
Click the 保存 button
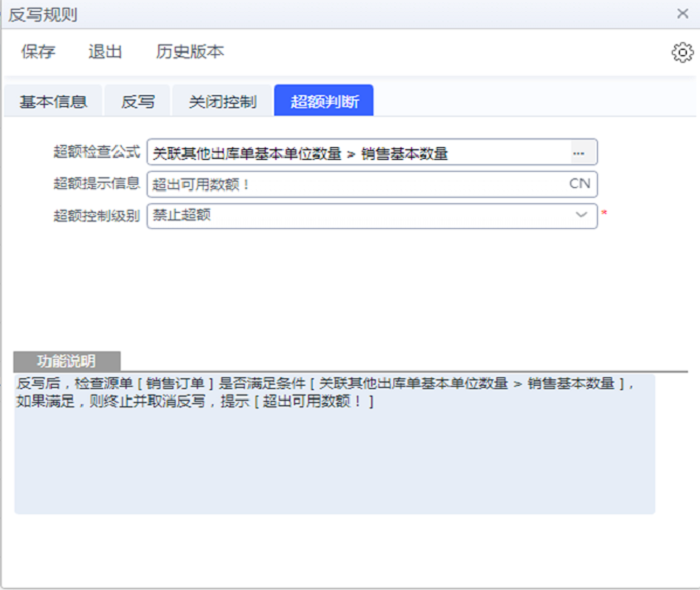[38, 52]
